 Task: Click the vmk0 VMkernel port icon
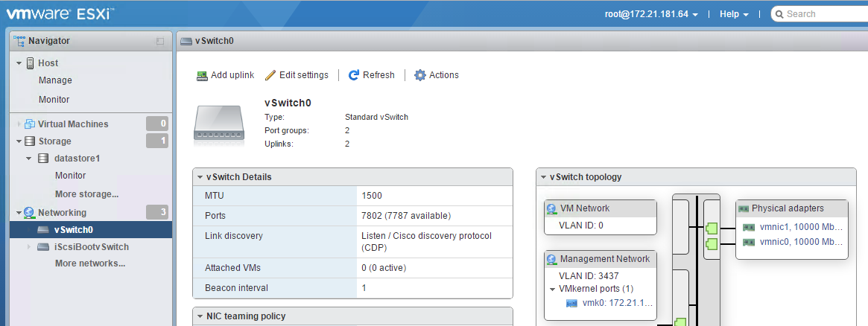click(x=572, y=304)
